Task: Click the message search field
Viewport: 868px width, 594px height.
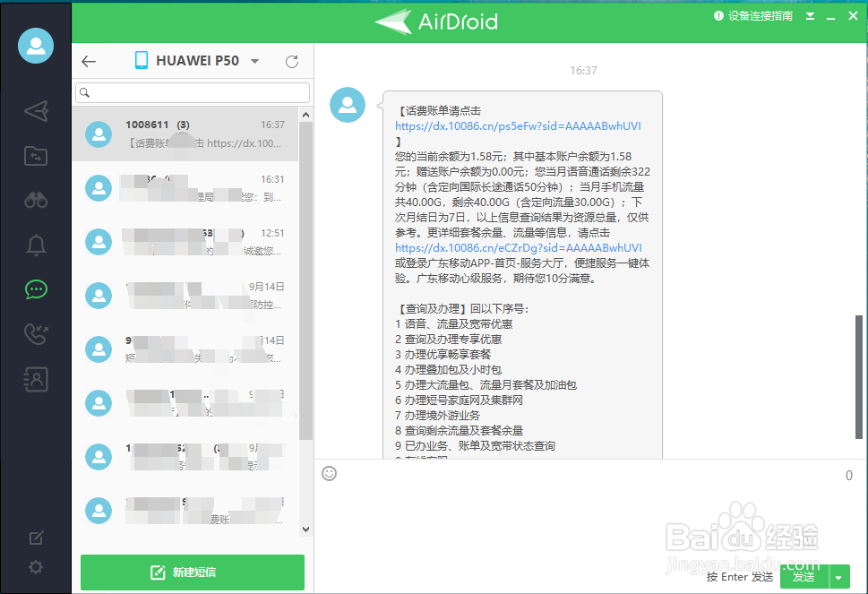Action: click(x=193, y=92)
